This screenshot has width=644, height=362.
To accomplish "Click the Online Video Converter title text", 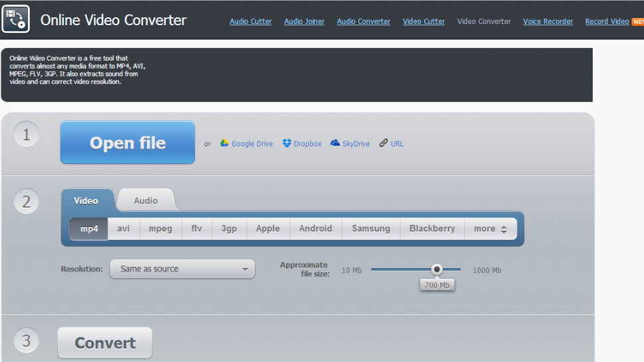I will pos(113,20).
